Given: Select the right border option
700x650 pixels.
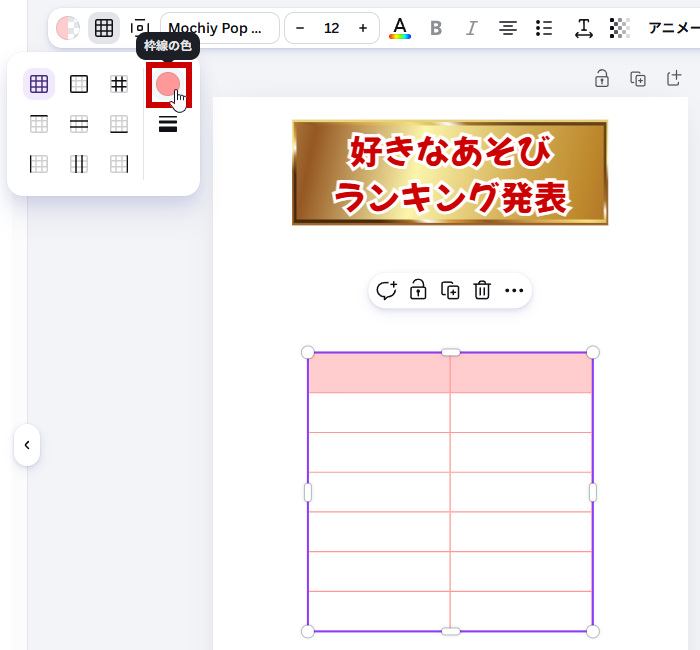Looking at the screenshot, I should coord(119,164).
